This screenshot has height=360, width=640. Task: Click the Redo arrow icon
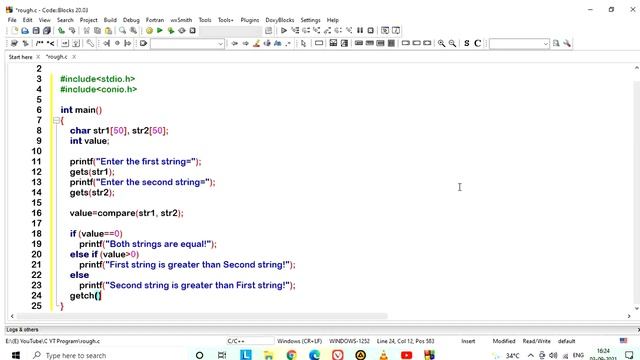72,31
